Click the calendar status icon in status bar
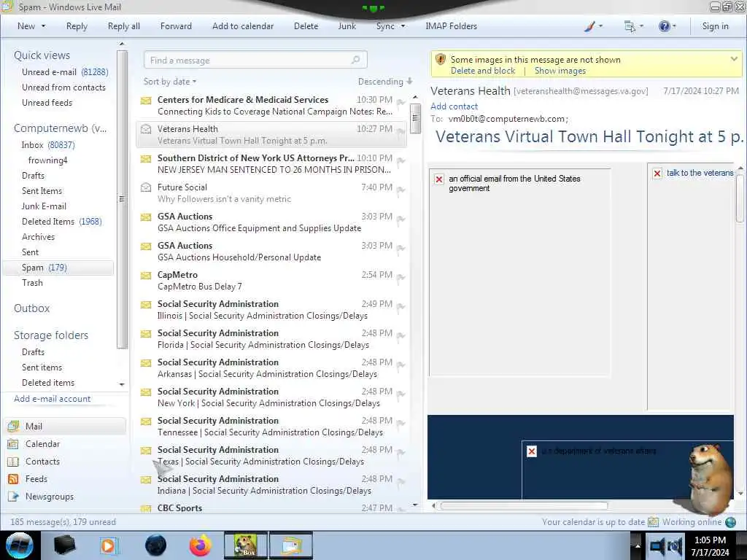747x560 pixels. click(653, 522)
